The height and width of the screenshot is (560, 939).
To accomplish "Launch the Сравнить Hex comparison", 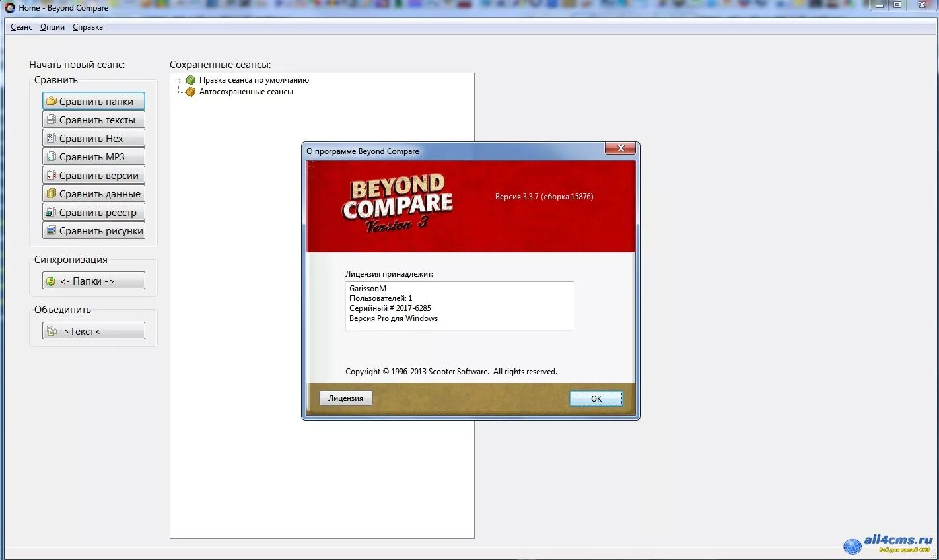I will (x=94, y=138).
